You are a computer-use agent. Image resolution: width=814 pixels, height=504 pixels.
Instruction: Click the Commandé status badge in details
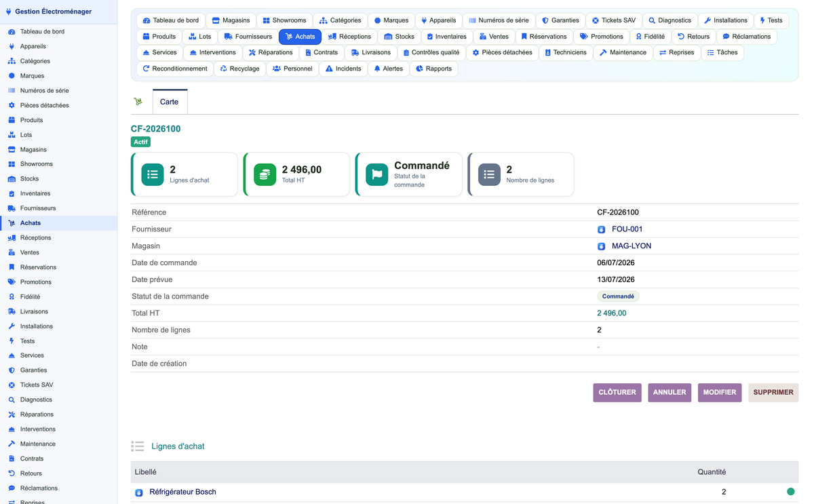(x=618, y=296)
